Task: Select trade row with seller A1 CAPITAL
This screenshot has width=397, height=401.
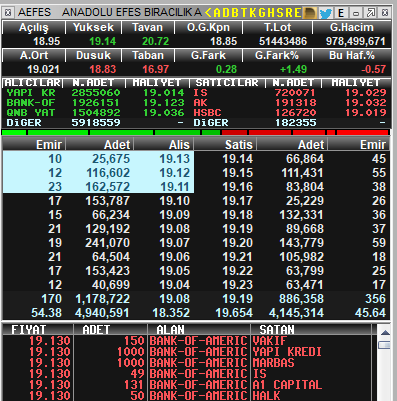Action: click(x=187, y=385)
